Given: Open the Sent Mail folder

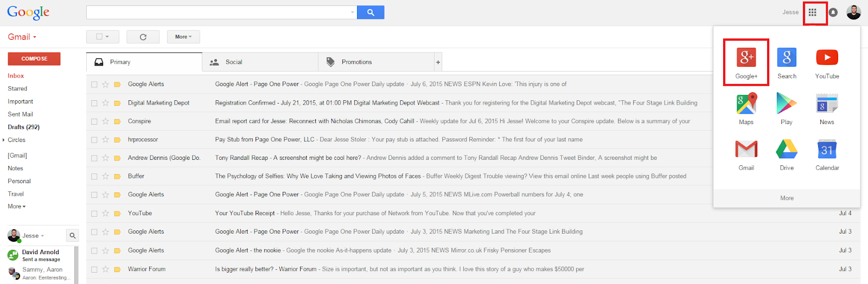Looking at the screenshot, I should [20, 114].
